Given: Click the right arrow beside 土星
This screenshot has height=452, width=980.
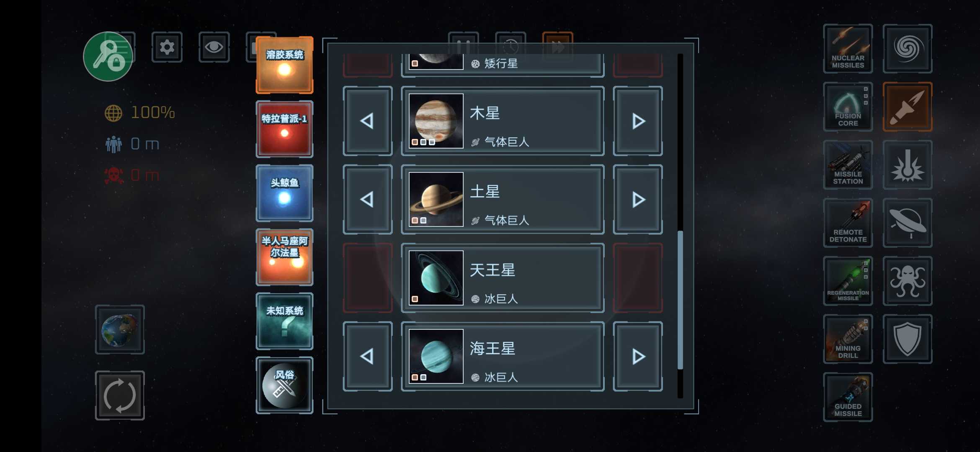Looking at the screenshot, I should click(x=638, y=199).
